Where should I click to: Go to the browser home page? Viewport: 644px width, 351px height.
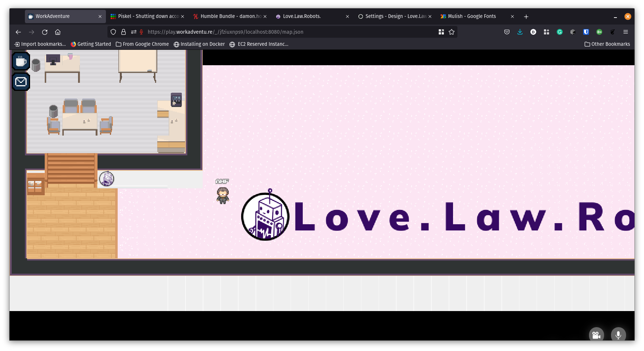(58, 32)
